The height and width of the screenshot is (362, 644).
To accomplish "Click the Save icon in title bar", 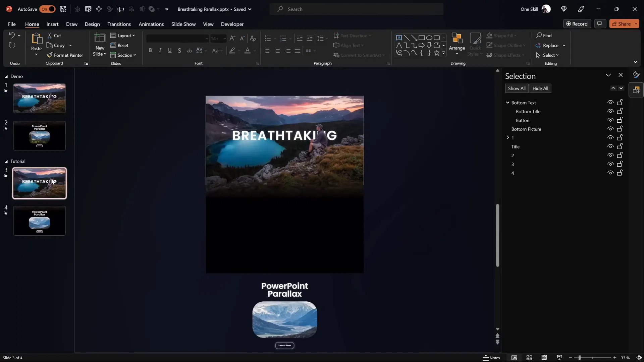I will (x=63, y=9).
